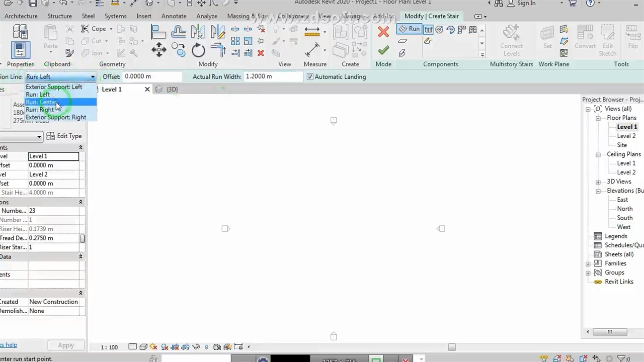
Task: Click the Edit Type button
Action: pyautogui.click(x=64, y=136)
